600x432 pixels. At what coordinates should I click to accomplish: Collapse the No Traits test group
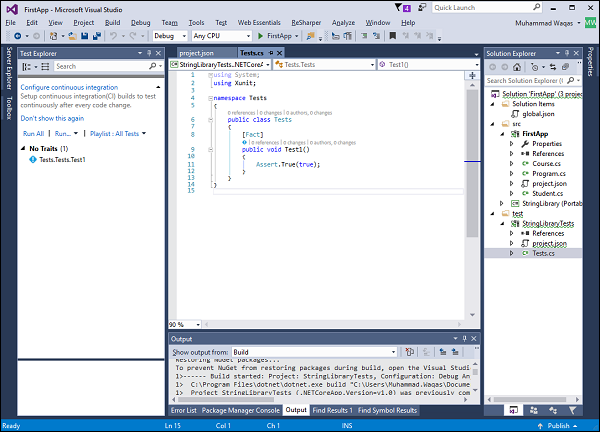[x=23, y=148]
